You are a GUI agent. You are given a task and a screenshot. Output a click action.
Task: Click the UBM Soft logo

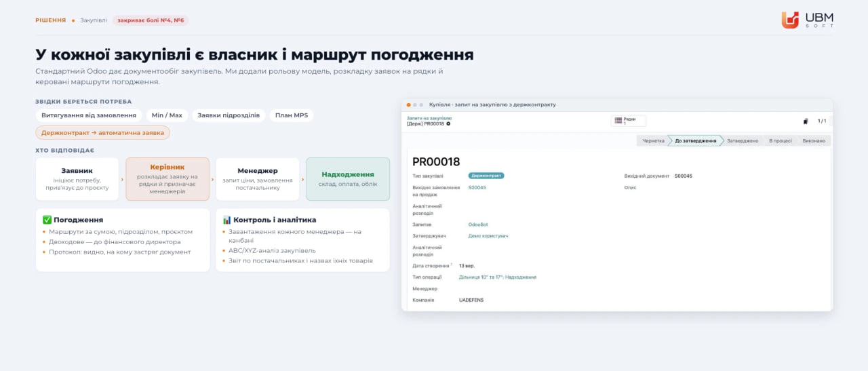pos(808,20)
